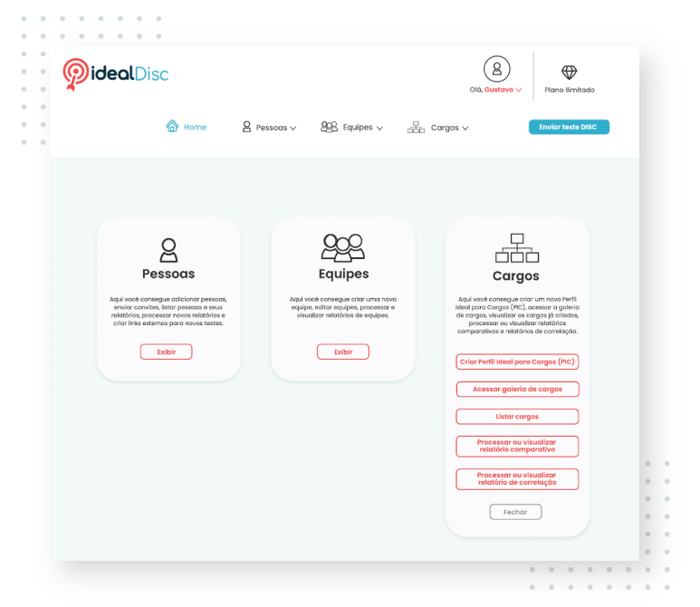Screen dimensions: 700x607
Task: Expand the Cargos menu chevron
Action: 465,128
